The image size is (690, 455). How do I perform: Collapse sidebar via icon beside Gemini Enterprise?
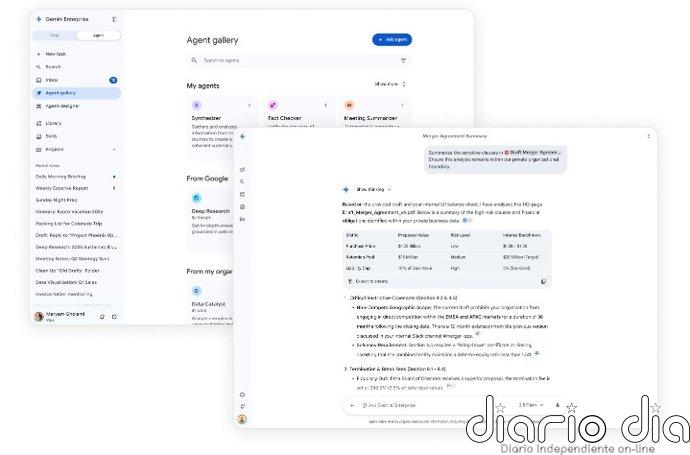(x=114, y=19)
